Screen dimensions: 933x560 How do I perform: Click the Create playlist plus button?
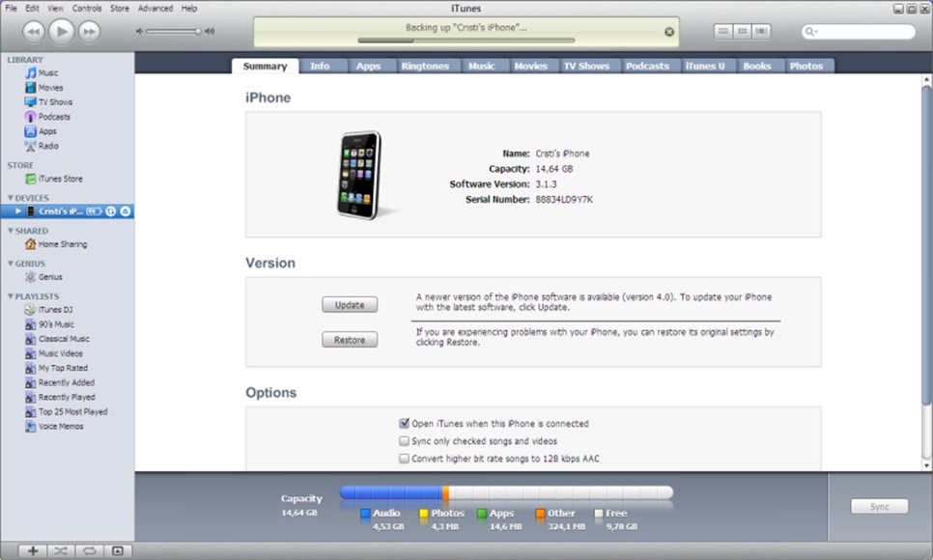point(33,551)
